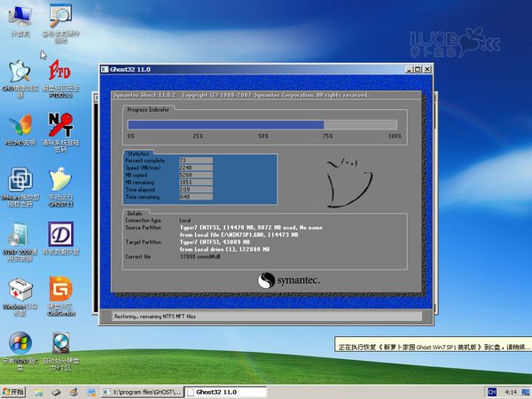Open the VMware drag-drop support icon
The height and width of the screenshot is (399, 532).
pos(19,180)
